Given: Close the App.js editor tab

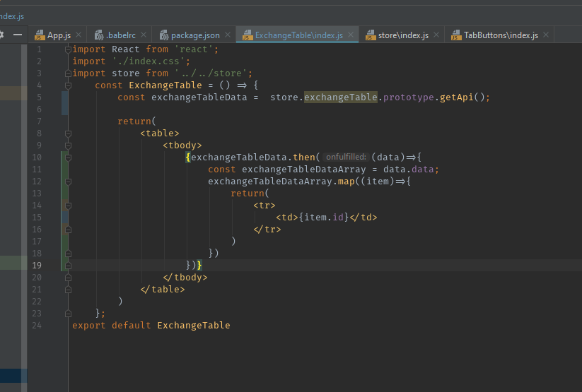Looking at the screenshot, I should tap(78, 35).
